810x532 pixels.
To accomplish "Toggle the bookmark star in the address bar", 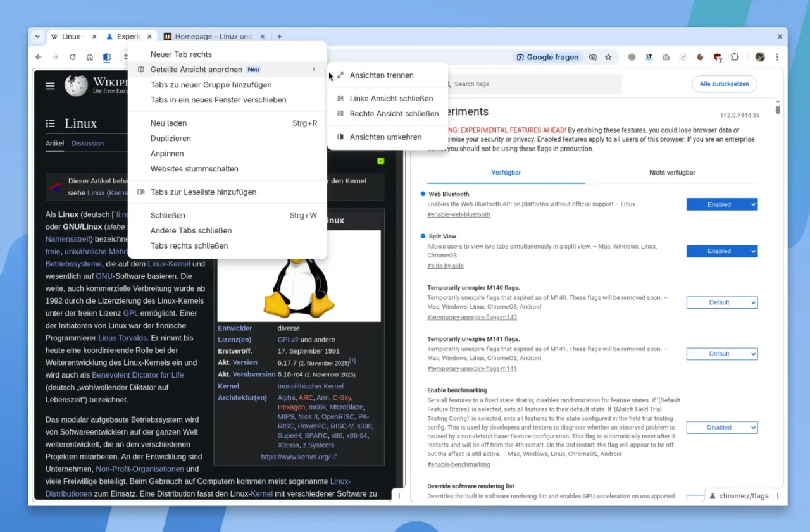I will coord(608,57).
